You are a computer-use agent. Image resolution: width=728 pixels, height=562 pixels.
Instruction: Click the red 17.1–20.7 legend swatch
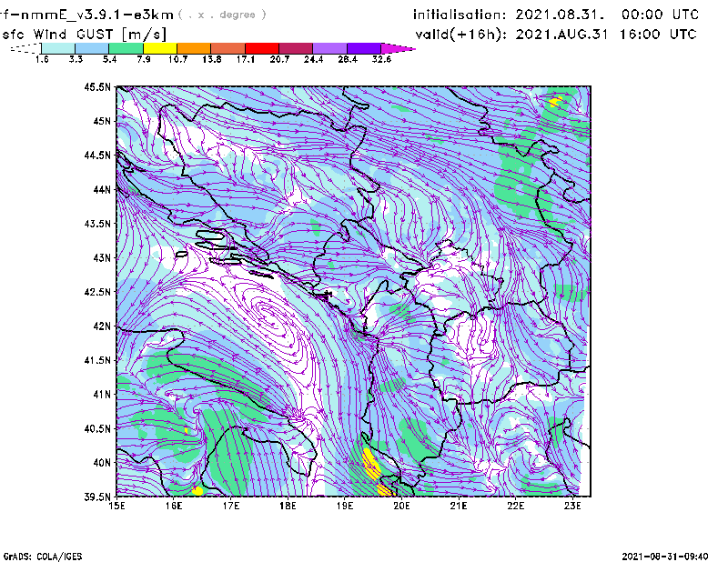[x=262, y=48]
